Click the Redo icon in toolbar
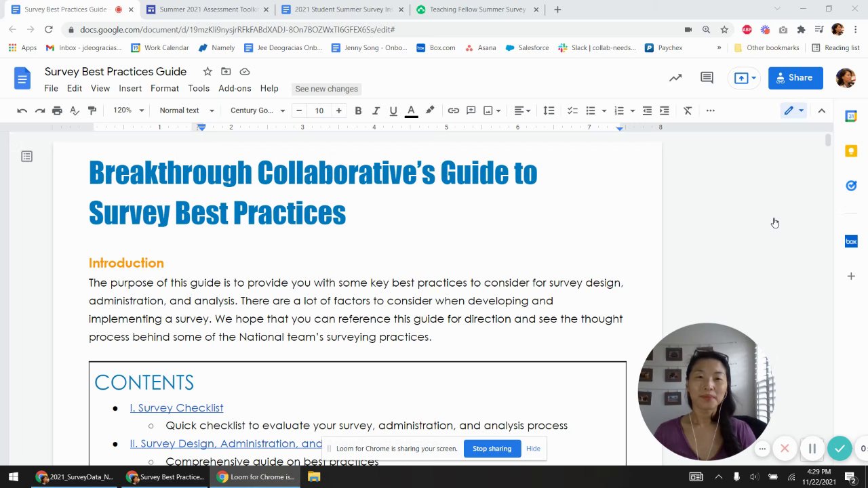The width and height of the screenshot is (868, 488). click(39, 110)
